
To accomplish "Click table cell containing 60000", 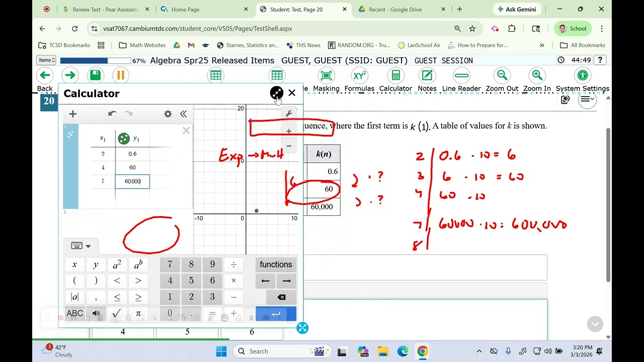I will pyautogui.click(x=132, y=181).
